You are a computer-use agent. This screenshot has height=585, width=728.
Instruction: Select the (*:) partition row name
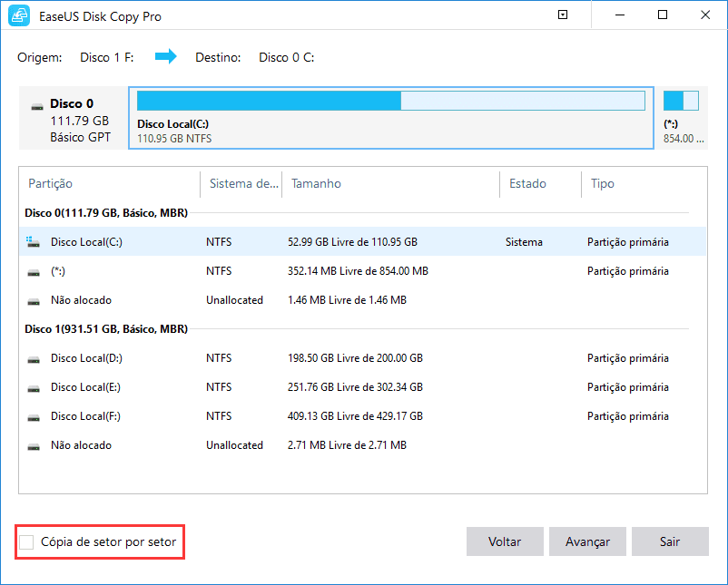coord(58,271)
